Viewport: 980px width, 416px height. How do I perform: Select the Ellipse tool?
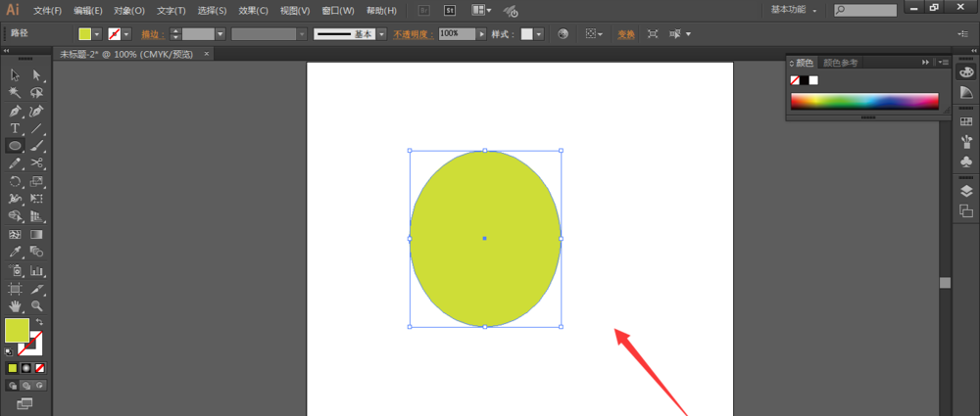[16, 146]
